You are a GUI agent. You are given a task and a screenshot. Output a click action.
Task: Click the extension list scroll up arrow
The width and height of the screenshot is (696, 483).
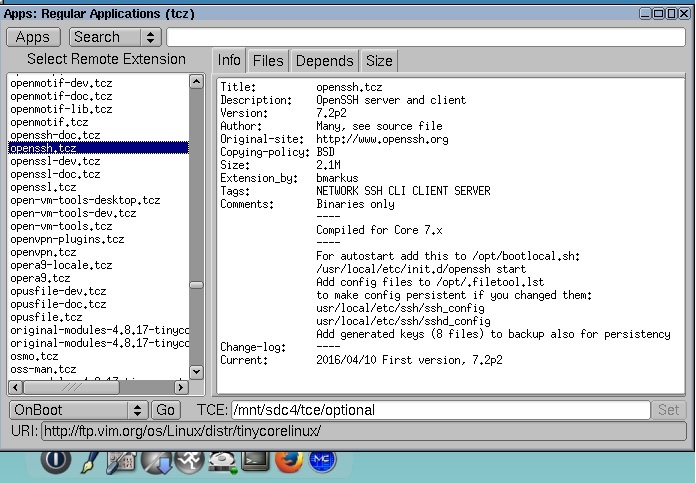point(196,82)
